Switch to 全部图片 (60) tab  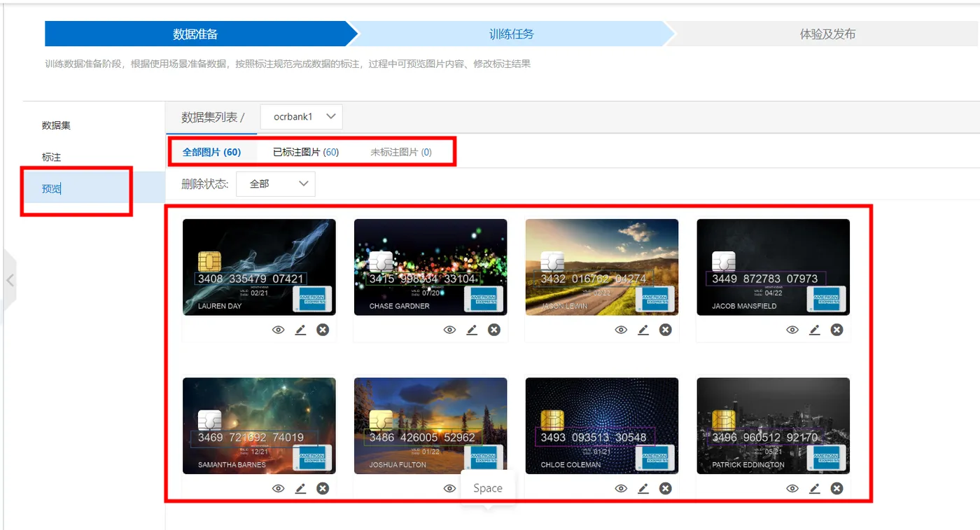click(211, 152)
